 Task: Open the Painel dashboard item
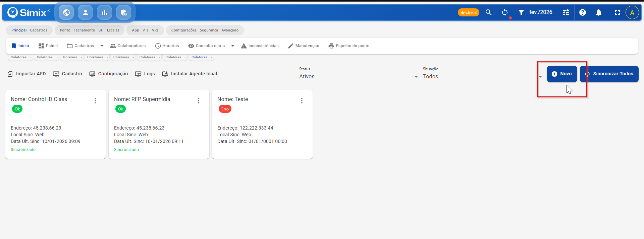(x=48, y=46)
